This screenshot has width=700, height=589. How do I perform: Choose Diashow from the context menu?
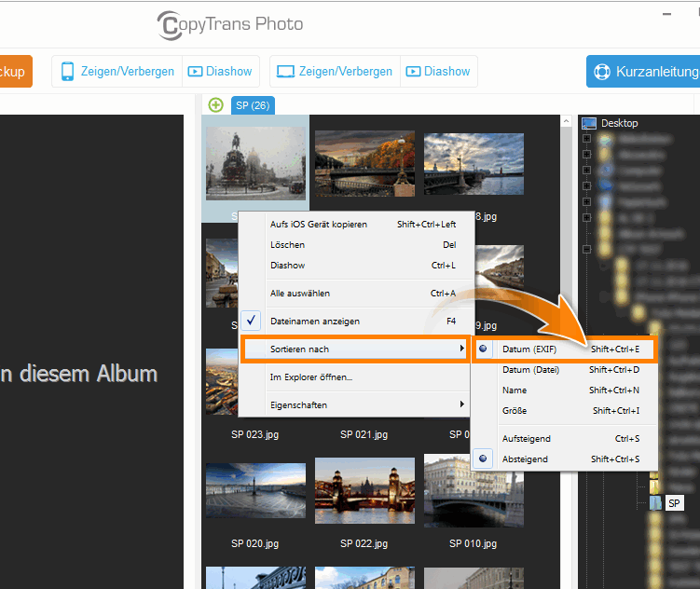[355, 266]
